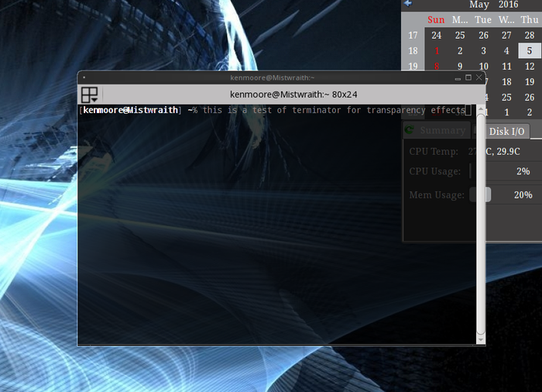Pick date 24 in the calendar
Image resolution: width=542 pixels, height=392 pixels.
[x=437, y=36]
